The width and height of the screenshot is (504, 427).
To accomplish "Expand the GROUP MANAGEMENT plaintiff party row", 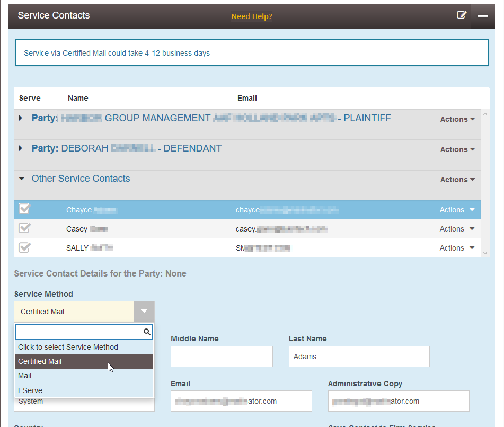I will click(x=20, y=118).
